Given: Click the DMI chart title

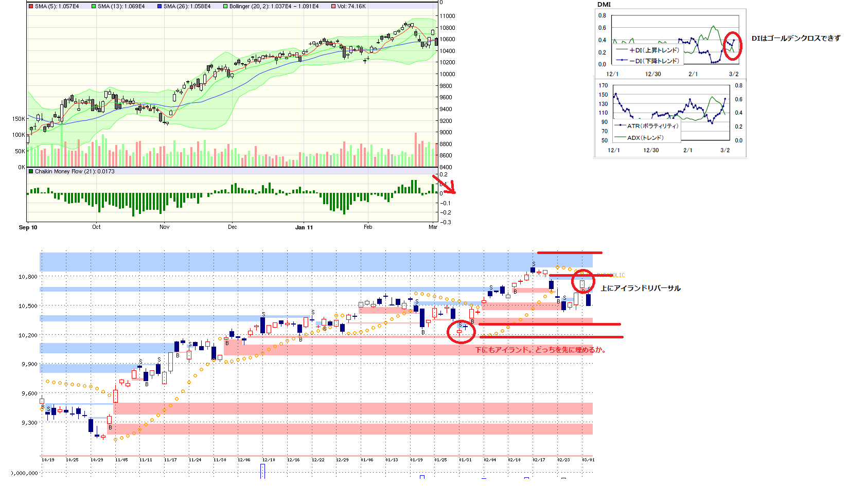Looking at the screenshot, I should [x=604, y=5].
